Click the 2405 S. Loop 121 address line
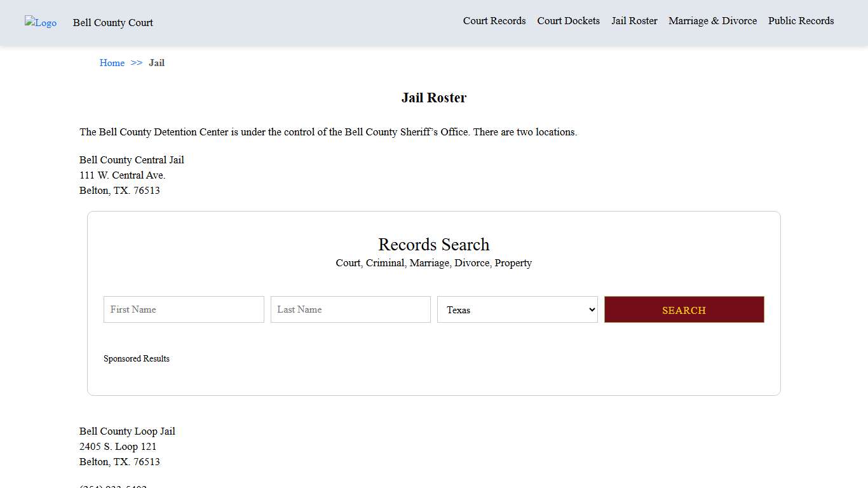Image resolution: width=868 pixels, height=488 pixels. click(x=118, y=447)
